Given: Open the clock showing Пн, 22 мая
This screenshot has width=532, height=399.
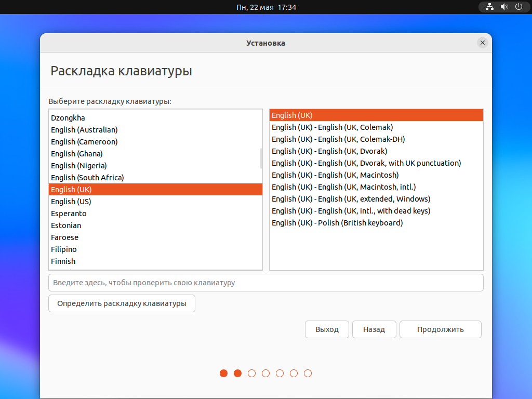Looking at the screenshot, I should point(266,7).
